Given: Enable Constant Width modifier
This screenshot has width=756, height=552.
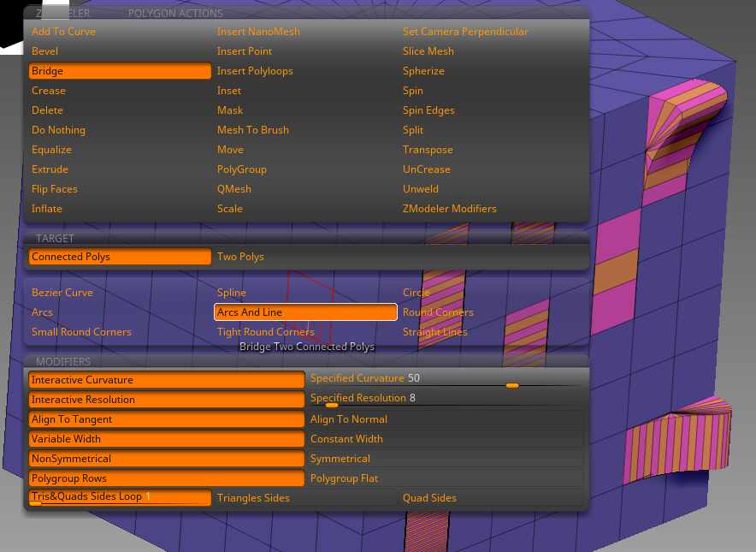Looking at the screenshot, I should tap(446, 439).
